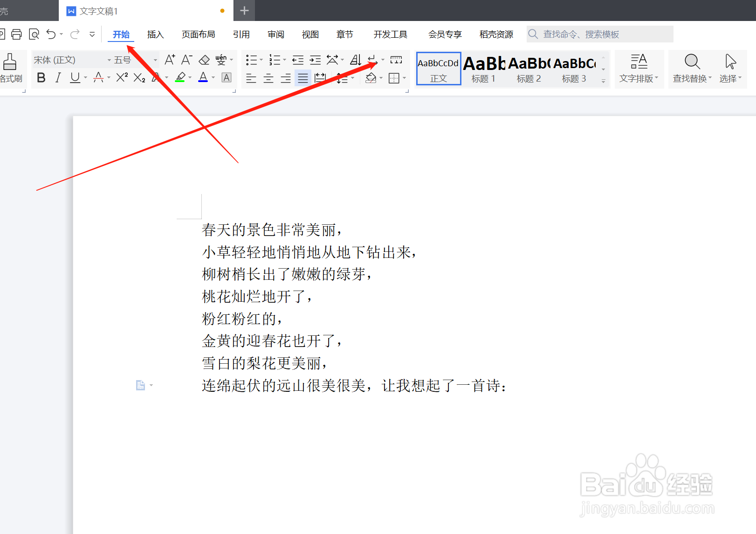
Task: Click the decrease indent icon
Action: click(298, 59)
